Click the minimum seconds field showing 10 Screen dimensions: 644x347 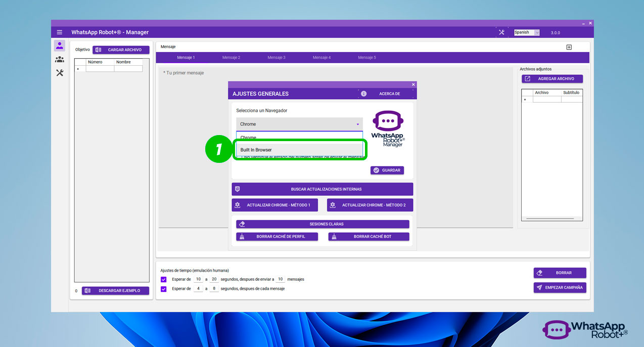tap(199, 279)
